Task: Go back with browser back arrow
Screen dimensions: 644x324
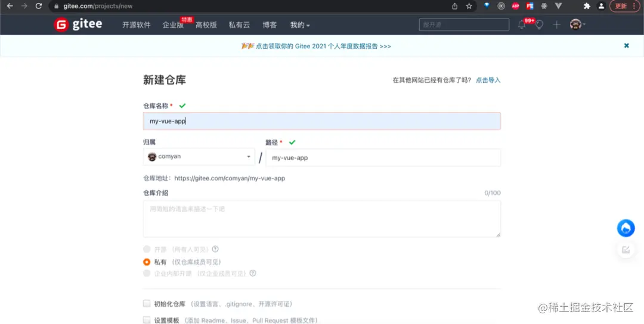Action: pos(10,6)
